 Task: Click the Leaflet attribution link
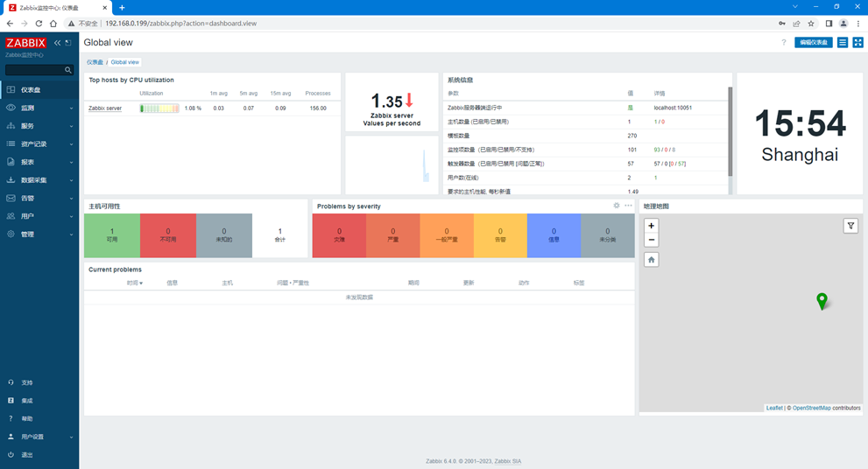coord(774,408)
